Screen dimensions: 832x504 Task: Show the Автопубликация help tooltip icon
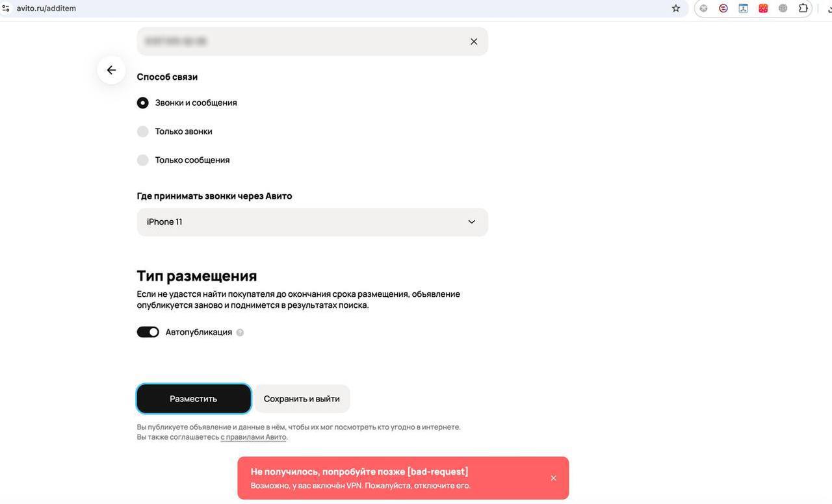240,333
